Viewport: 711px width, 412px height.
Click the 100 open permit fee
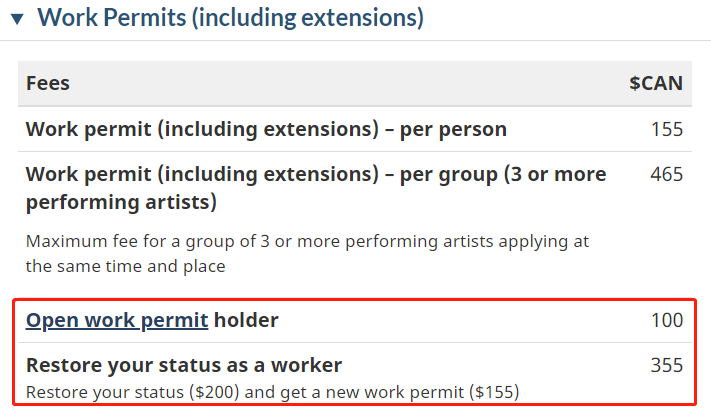point(667,320)
